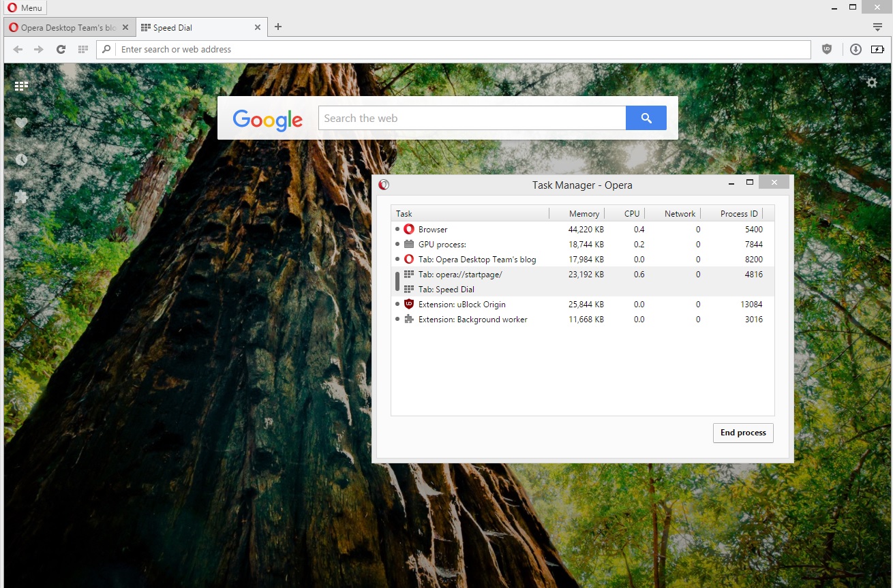Select the Browser task row
The image size is (893, 588).
[x=582, y=230]
